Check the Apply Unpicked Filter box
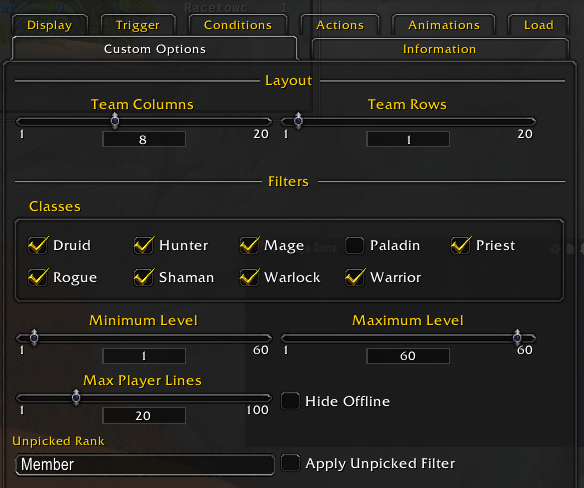The width and height of the screenshot is (584, 488). point(290,463)
